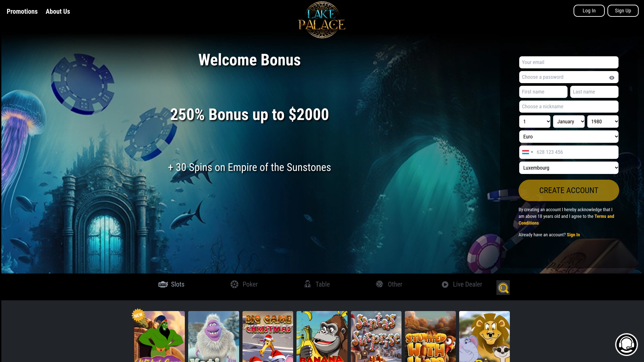Viewport: 644px width, 362px height.
Task: Open the Promotions menu item
Action: 22,11
